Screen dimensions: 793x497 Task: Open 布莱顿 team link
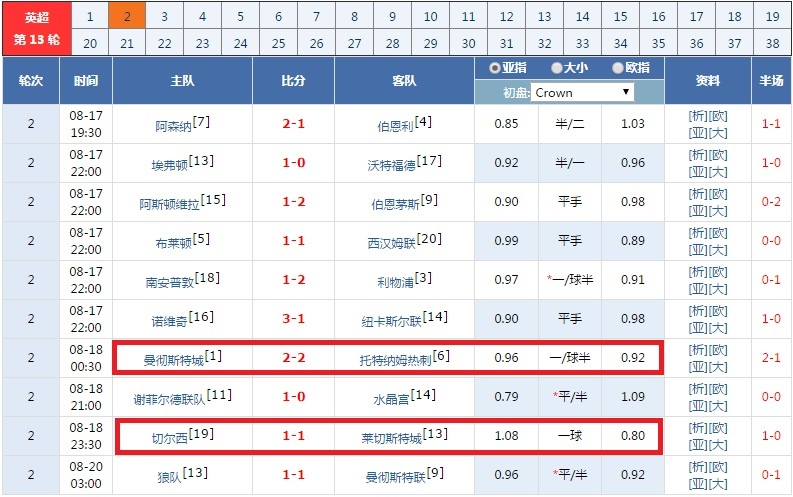[x=173, y=243]
